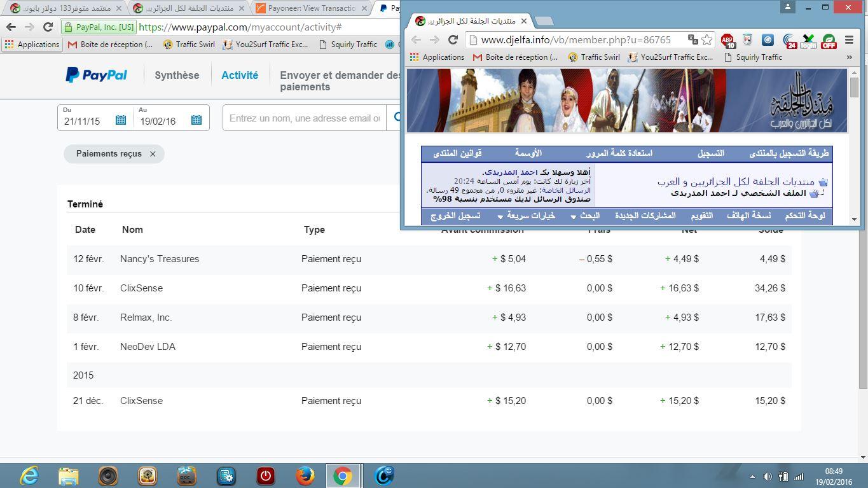Screen dimensions: 868x488
Task: Click the volume icon in system tray
Action: (x=768, y=477)
